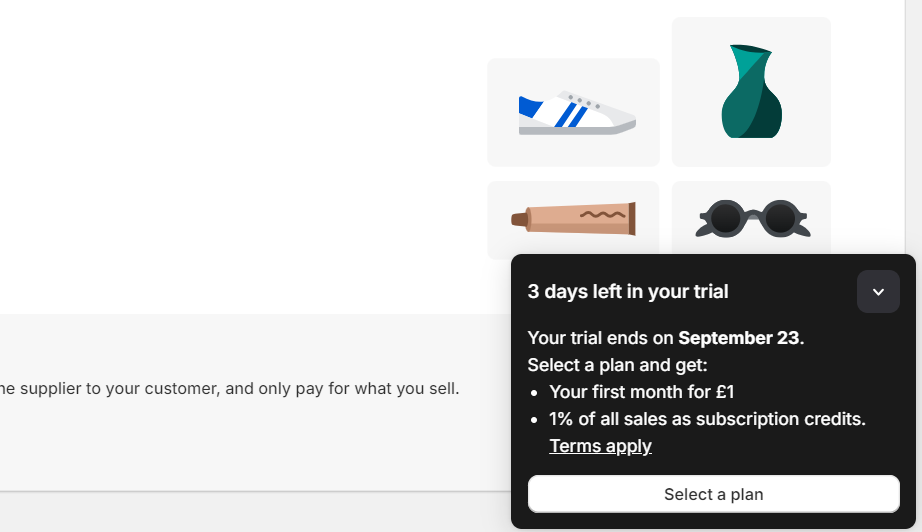922x532 pixels.
Task: Click the "Select a plan and get:" line
Action: [x=617, y=365]
